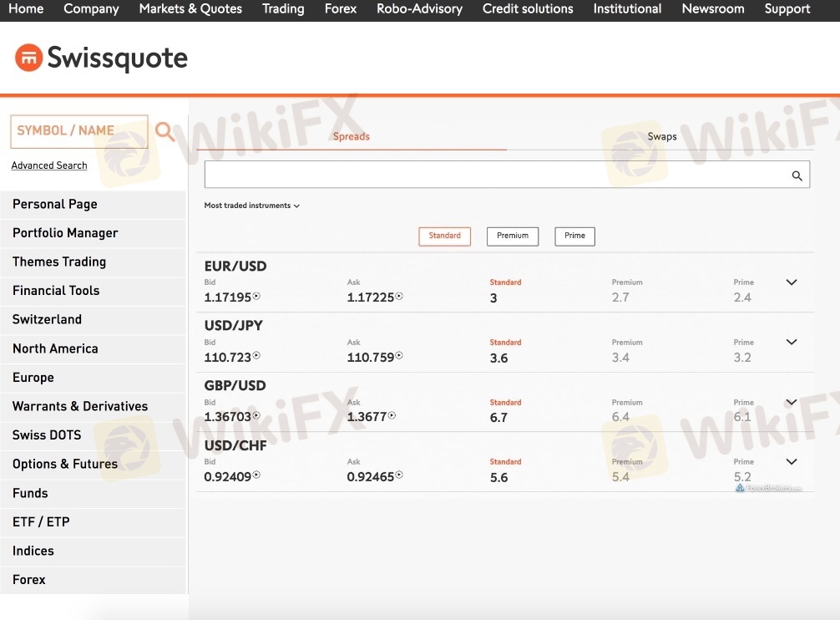Click the small icon beside USD/JPY bid price
The height and width of the screenshot is (620, 840).
257,356
